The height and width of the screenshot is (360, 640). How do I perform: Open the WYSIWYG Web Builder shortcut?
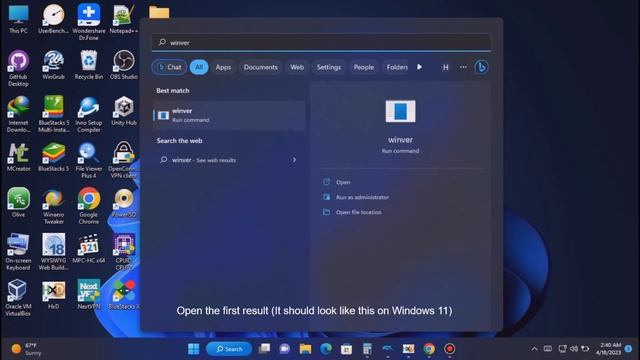(x=53, y=251)
